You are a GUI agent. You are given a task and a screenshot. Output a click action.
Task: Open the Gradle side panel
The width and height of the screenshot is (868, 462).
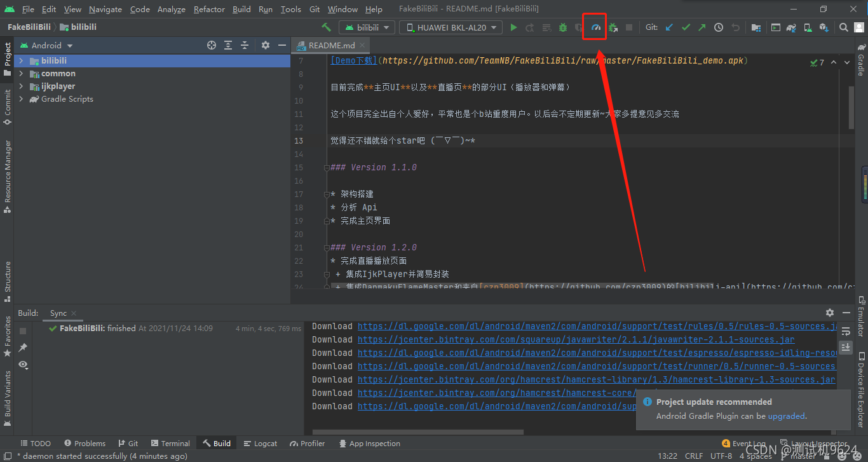pos(861,61)
